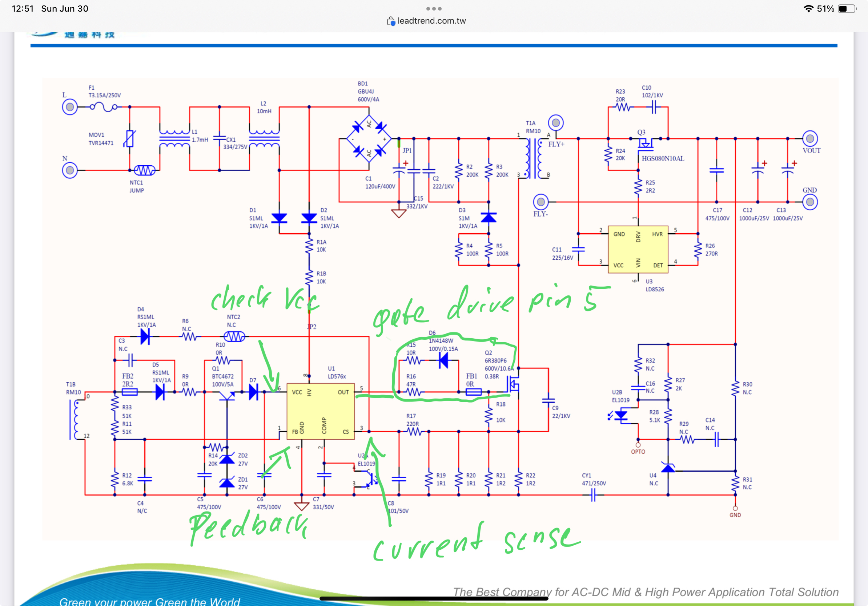Tap the Wi-Fi status icon

808,9
